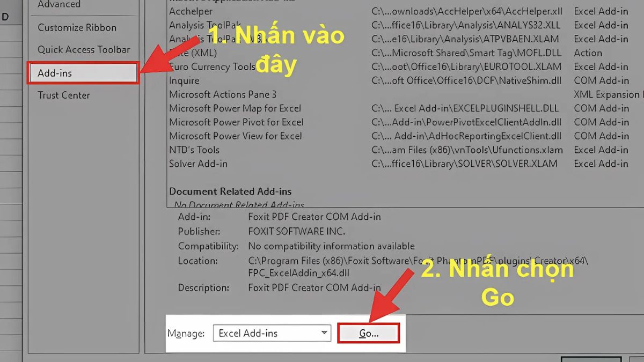Click the AccHelper.xll location path
Viewport: 644px width, 362px height.
point(466,11)
